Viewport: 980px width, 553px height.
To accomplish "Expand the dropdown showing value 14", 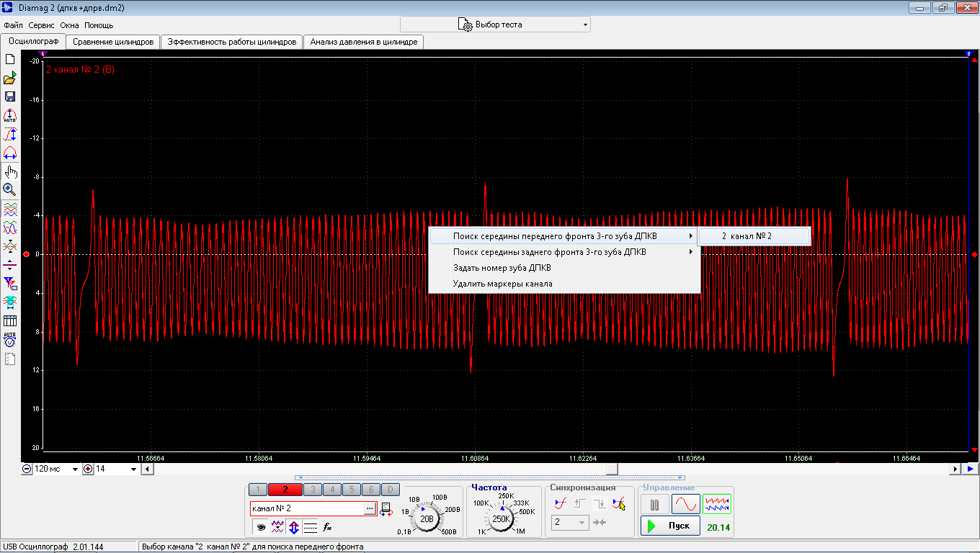I will click(x=133, y=469).
